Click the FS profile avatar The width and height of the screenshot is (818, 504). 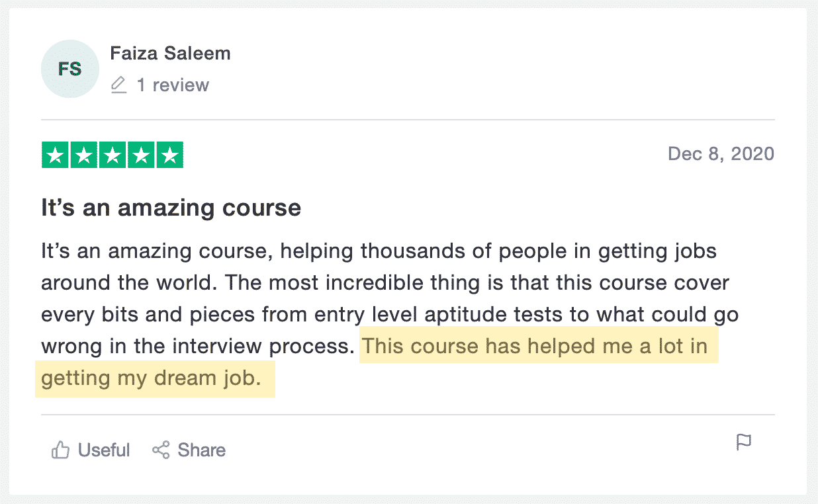coord(69,69)
